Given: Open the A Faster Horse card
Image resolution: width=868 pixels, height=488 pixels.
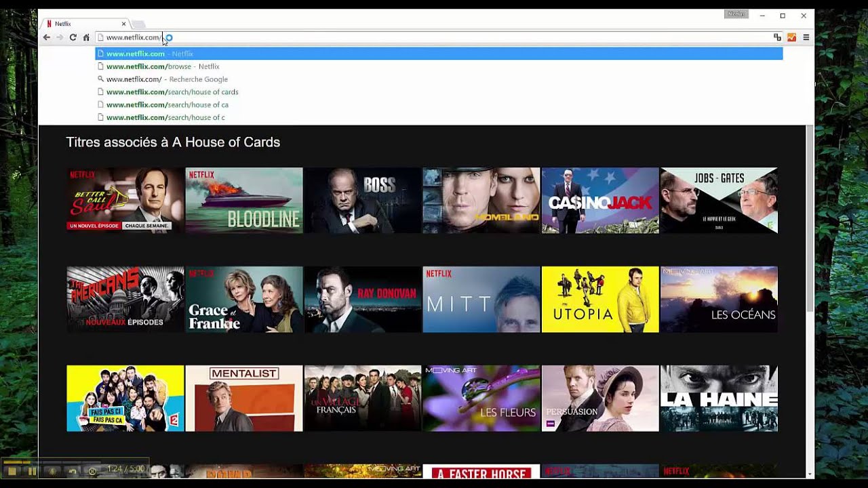Looking at the screenshot, I should 481,471.
